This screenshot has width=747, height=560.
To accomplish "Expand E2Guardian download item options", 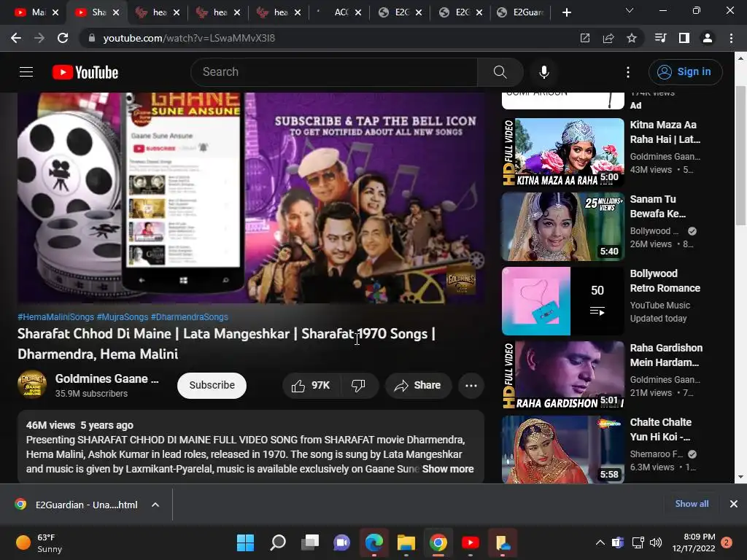I will pyautogui.click(x=155, y=505).
